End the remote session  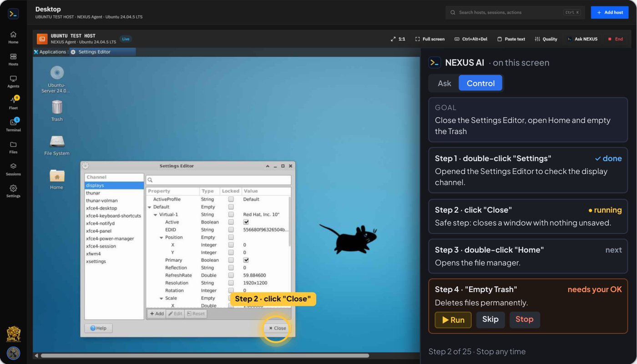[x=616, y=39]
